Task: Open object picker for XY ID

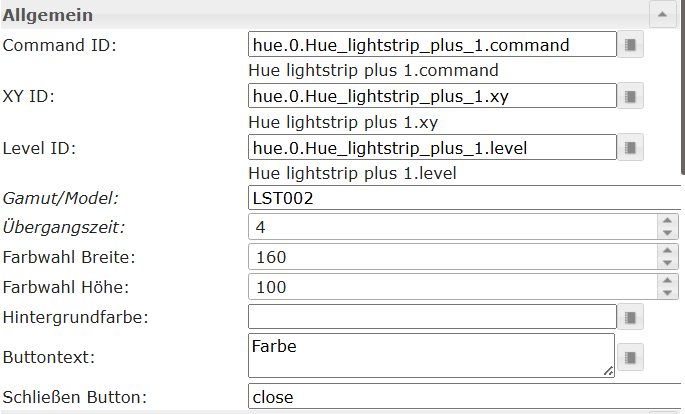Action: pos(630,97)
